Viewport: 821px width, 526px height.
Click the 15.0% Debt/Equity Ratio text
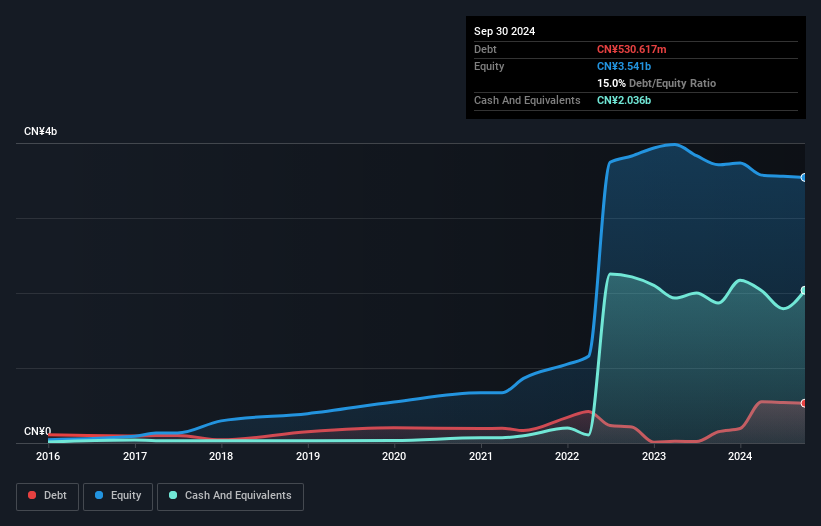pyautogui.click(x=657, y=83)
